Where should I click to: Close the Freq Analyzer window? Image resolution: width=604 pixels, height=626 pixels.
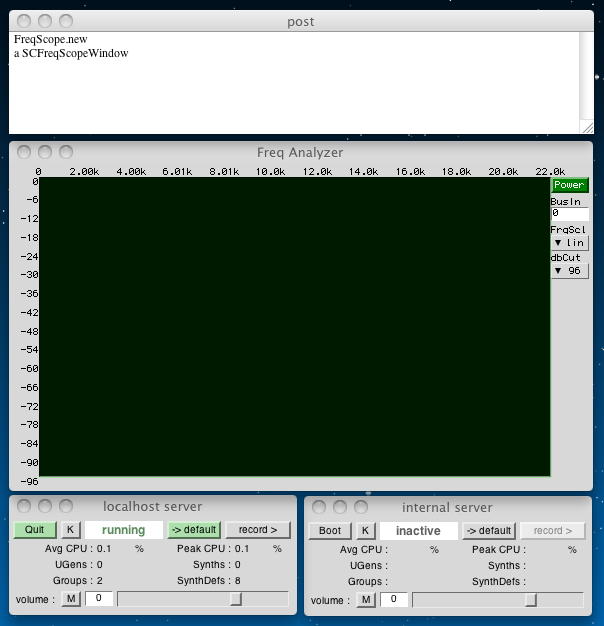(24, 152)
